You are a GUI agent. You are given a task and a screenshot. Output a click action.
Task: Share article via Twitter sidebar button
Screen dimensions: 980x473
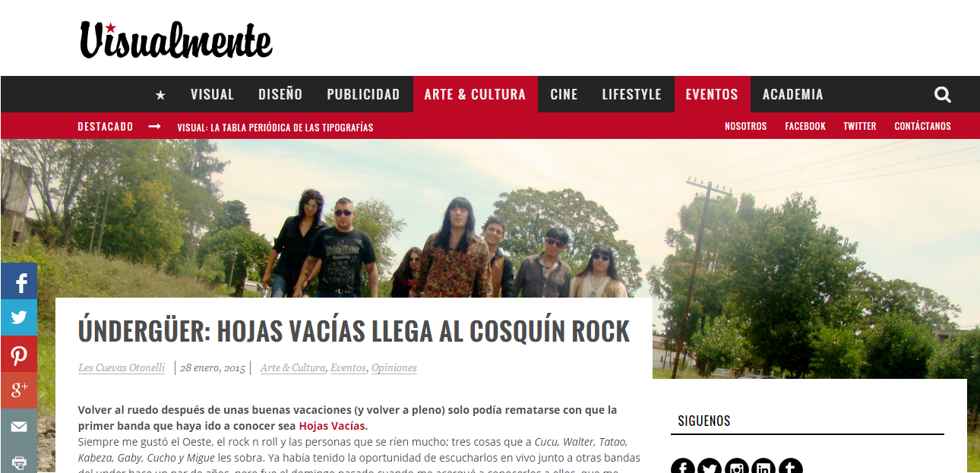pos(19,317)
